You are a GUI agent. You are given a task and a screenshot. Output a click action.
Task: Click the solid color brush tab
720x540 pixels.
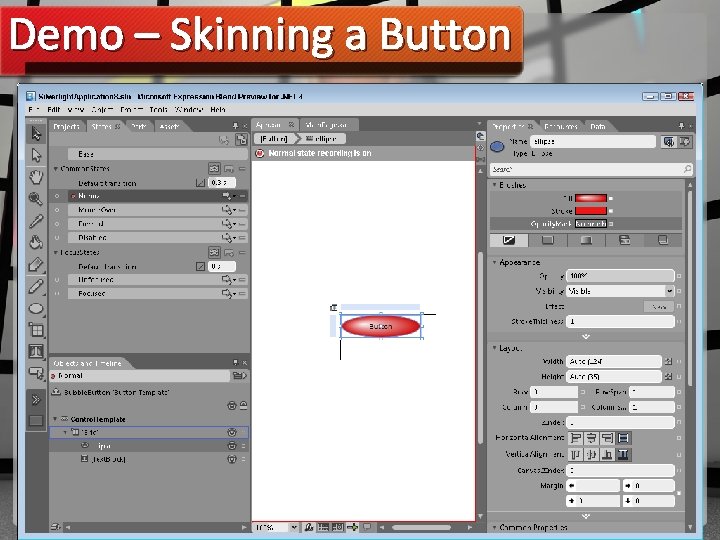[548, 240]
